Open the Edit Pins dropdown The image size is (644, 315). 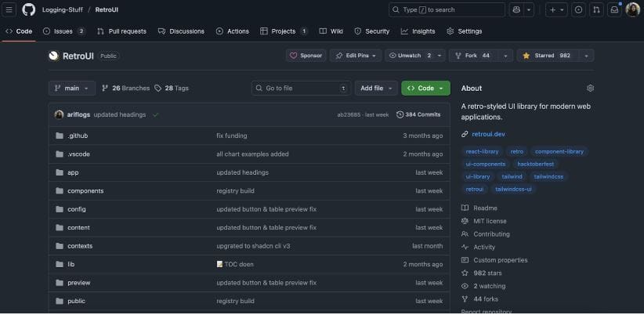[x=355, y=56]
